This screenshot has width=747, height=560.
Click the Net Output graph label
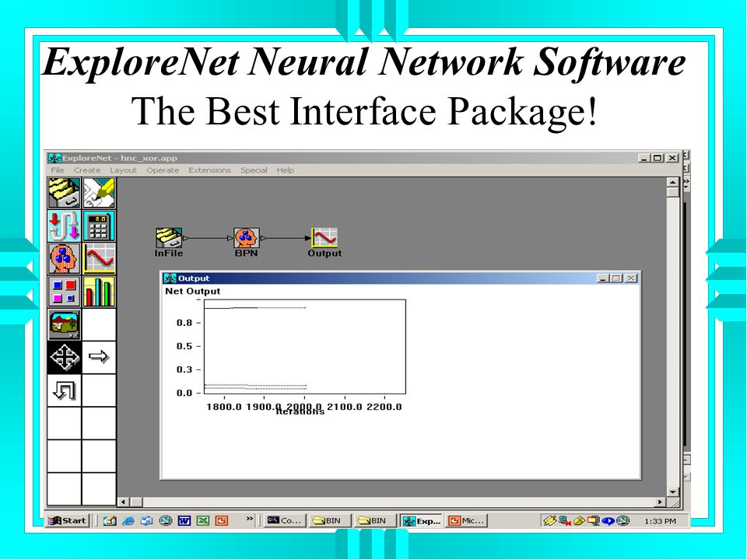coord(192,291)
